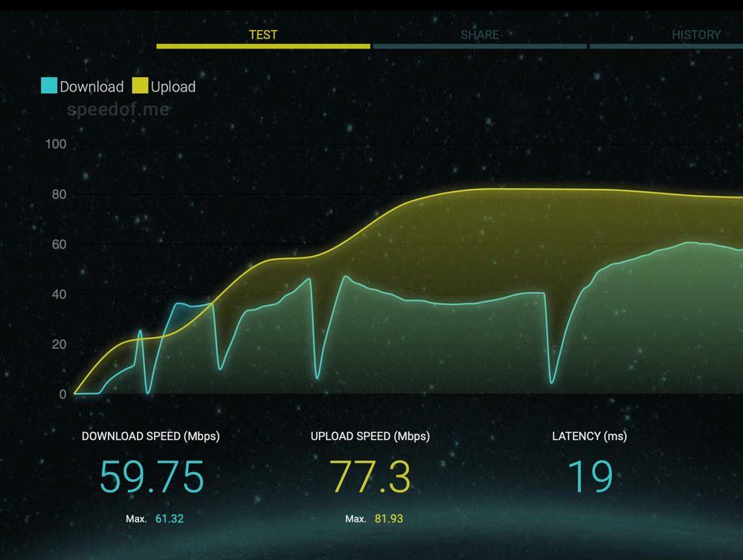This screenshot has height=560, width=743.
Task: Toggle the Upload series legend label
Action: click(173, 87)
